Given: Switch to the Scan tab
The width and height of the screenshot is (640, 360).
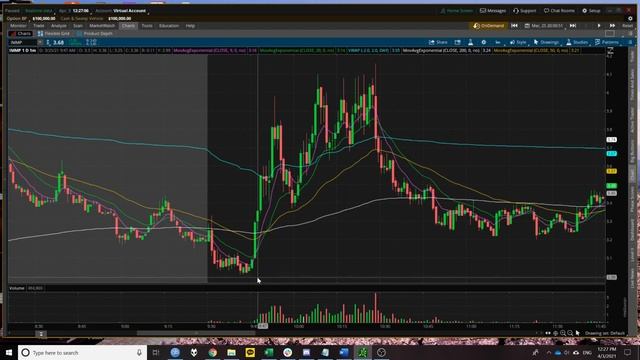Looking at the screenshot, I should click(78, 26).
